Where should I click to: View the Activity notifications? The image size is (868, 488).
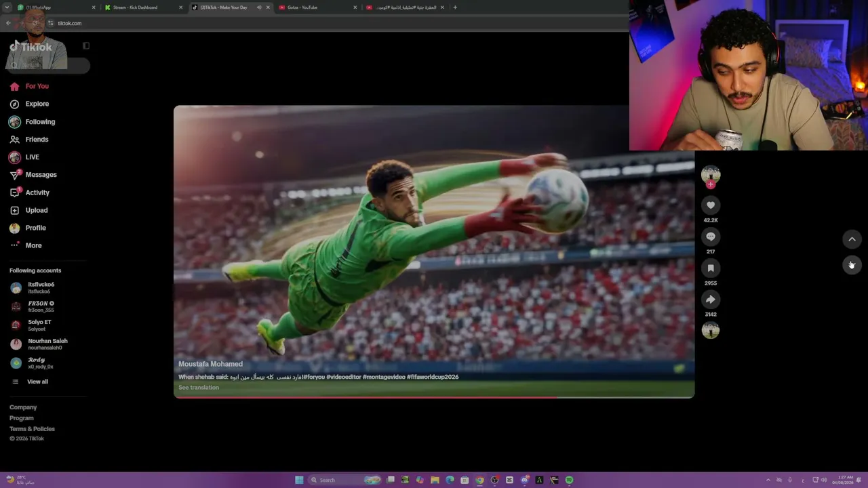click(x=29, y=192)
